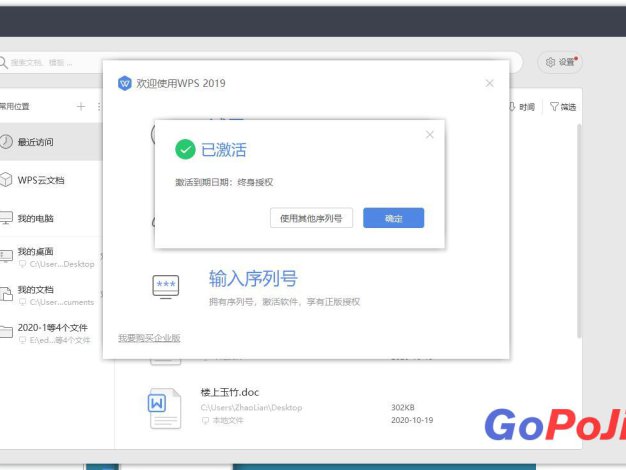Image resolution: width=626 pixels, height=470 pixels.
Task: Open the file 楼上玉竹.doc
Action: [230, 392]
